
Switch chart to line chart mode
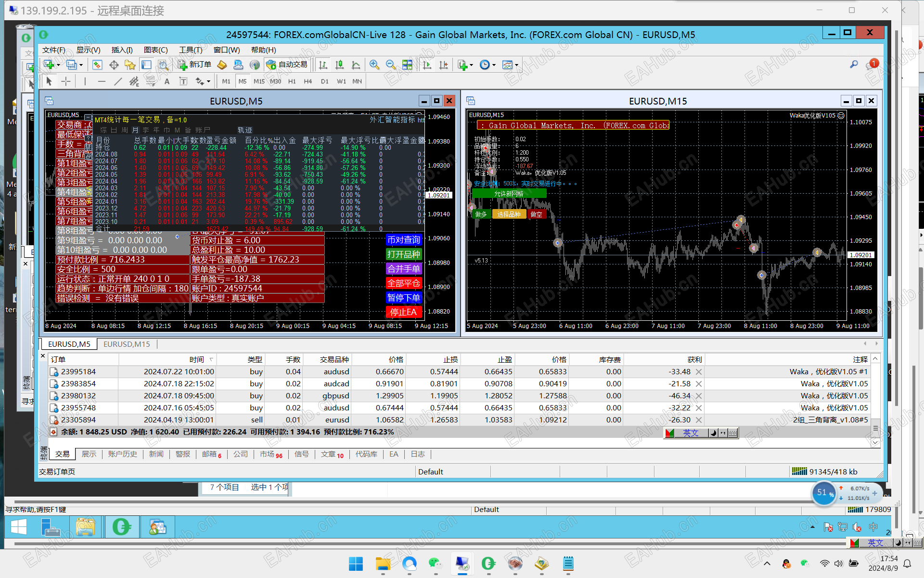click(x=356, y=65)
